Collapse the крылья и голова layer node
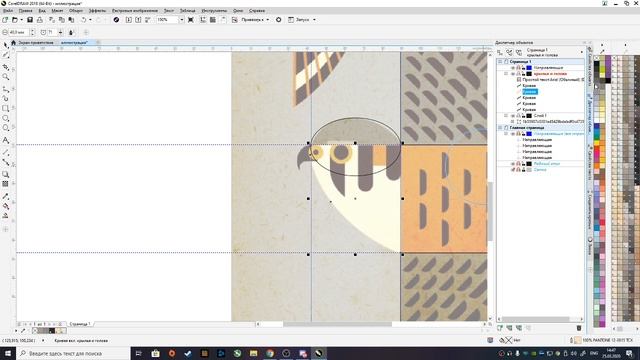 click(506, 74)
